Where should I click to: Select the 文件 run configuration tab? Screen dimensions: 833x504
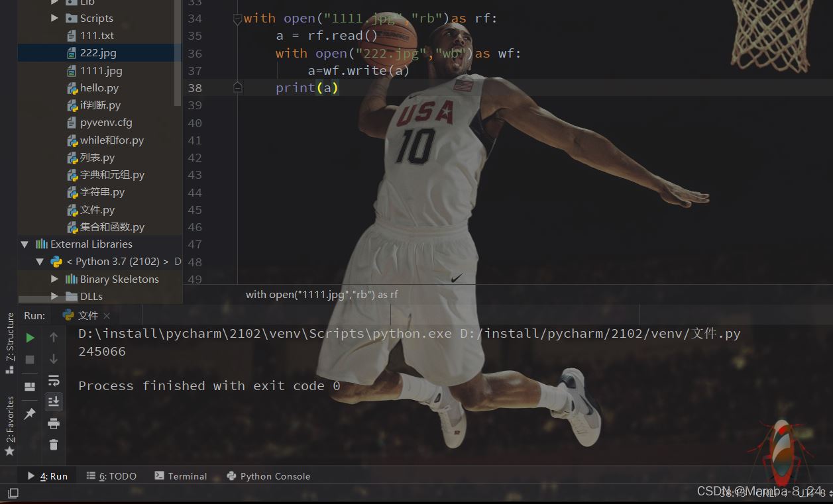click(87, 315)
